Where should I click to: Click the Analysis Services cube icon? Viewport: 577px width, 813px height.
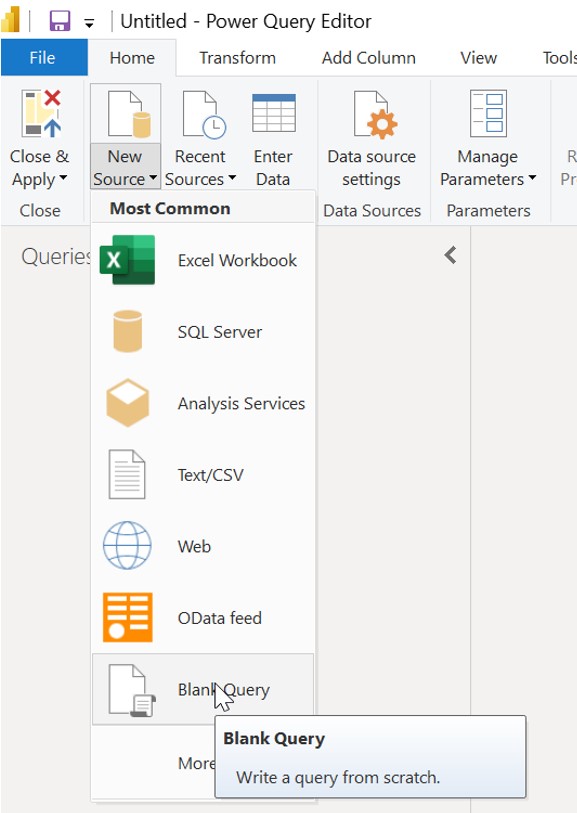(x=128, y=403)
